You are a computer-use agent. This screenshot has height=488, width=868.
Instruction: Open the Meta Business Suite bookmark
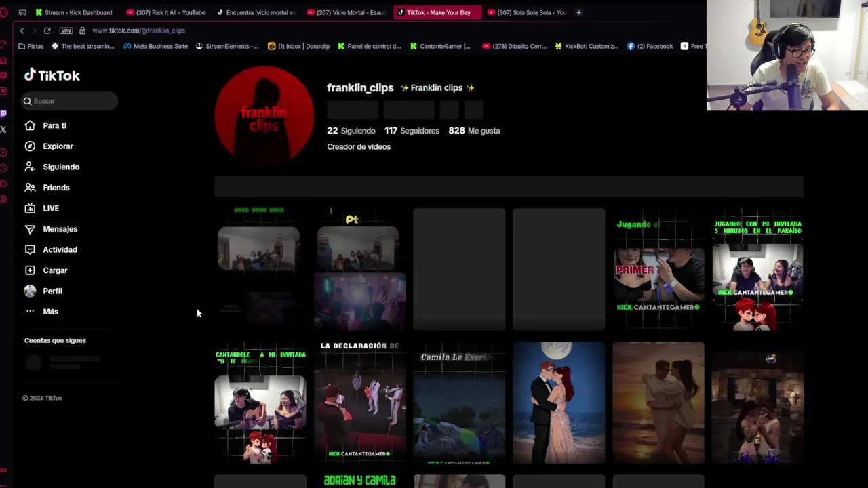(x=155, y=46)
